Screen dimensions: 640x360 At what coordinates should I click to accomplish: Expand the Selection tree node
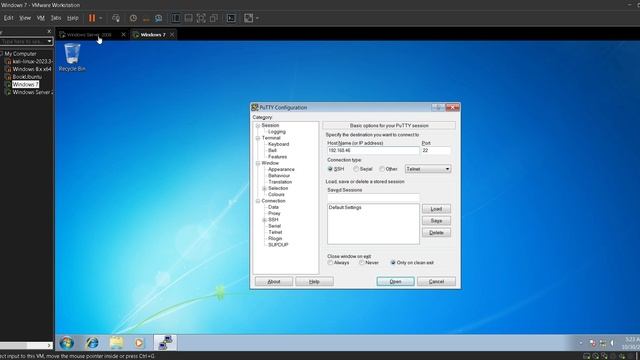pos(264,189)
